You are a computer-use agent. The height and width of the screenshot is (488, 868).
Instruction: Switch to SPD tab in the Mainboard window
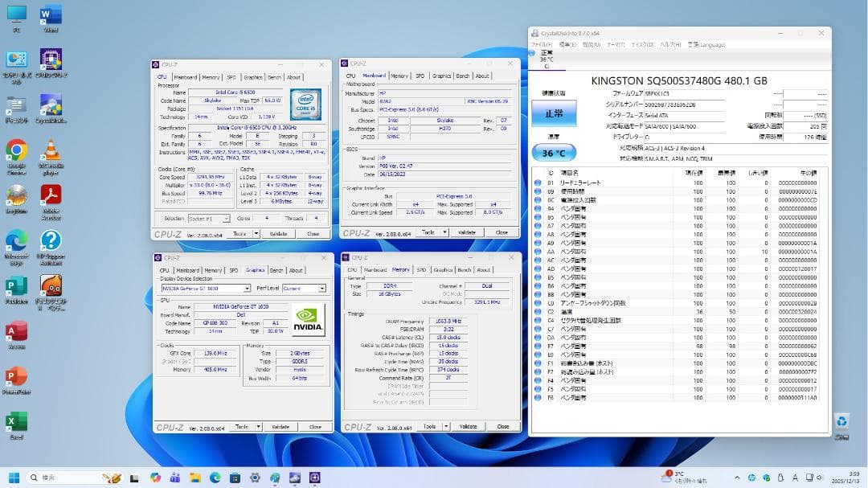[x=420, y=76]
